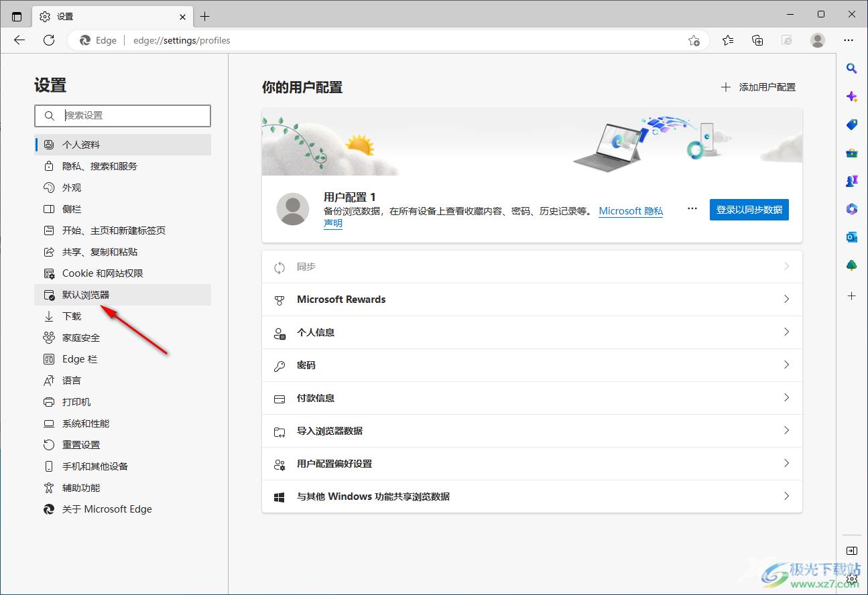Refresh the current page
This screenshot has width=868, height=595.
pos(49,40)
